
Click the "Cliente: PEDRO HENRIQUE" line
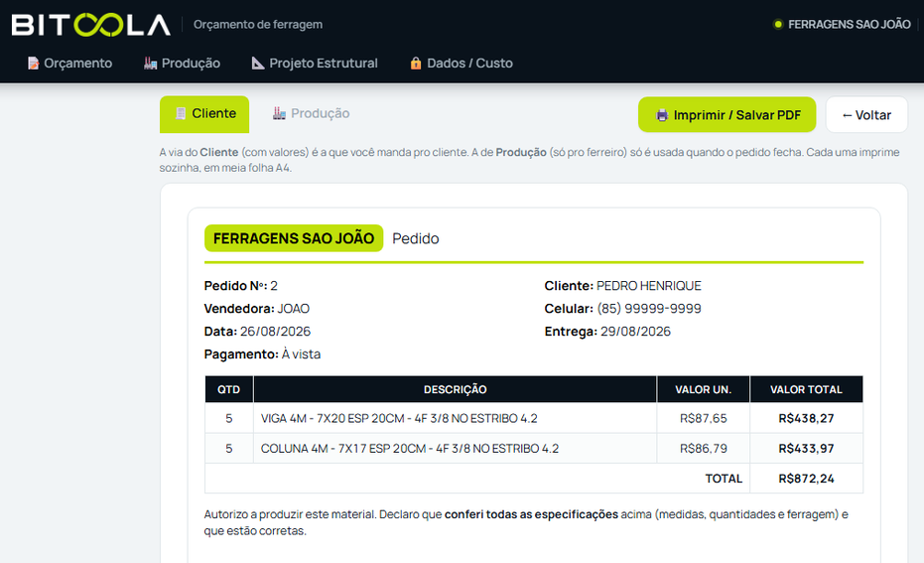click(622, 286)
